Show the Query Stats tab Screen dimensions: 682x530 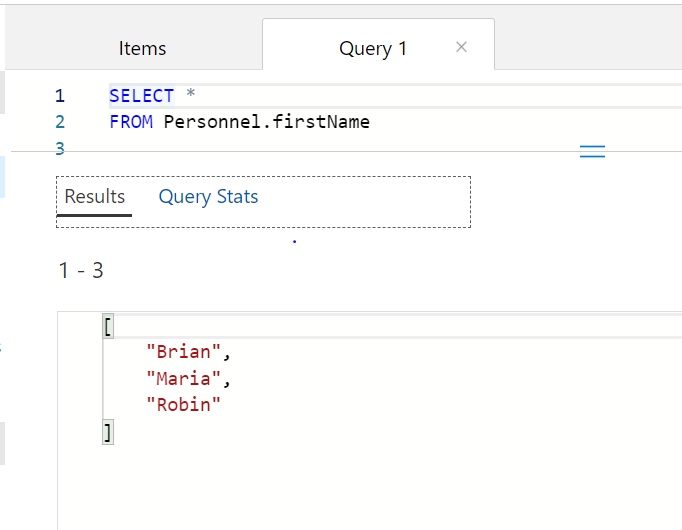click(208, 197)
